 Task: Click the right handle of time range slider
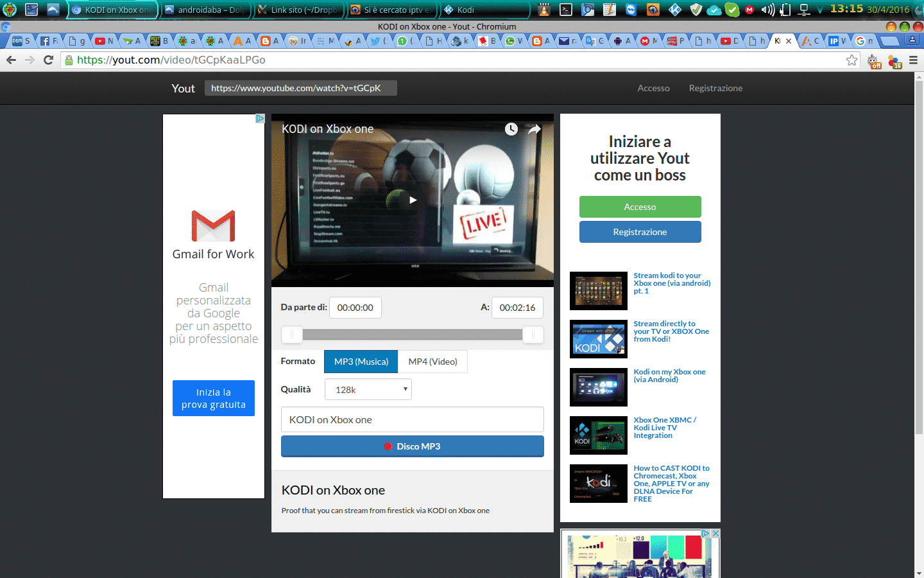point(533,335)
